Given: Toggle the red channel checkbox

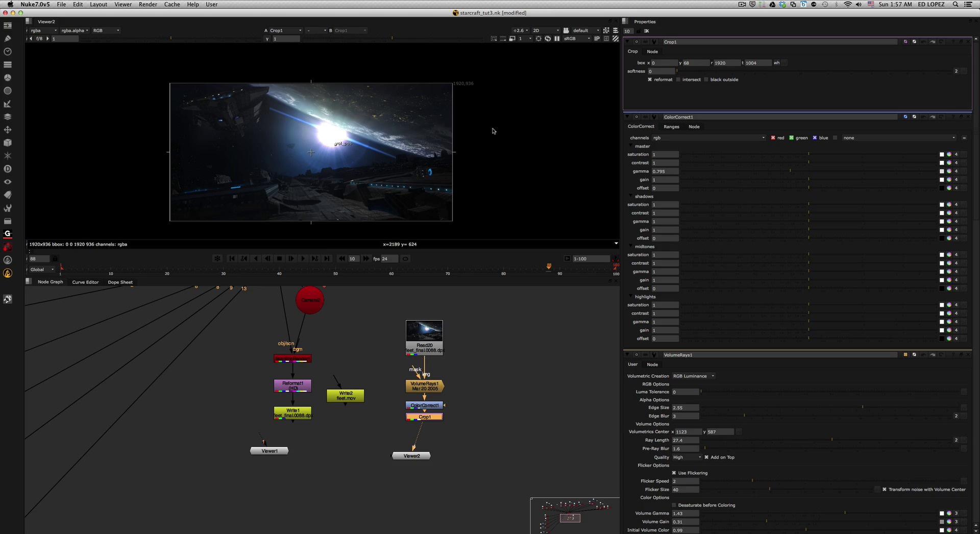Looking at the screenshot, I should pyautogui.click(x=773, y=138).
